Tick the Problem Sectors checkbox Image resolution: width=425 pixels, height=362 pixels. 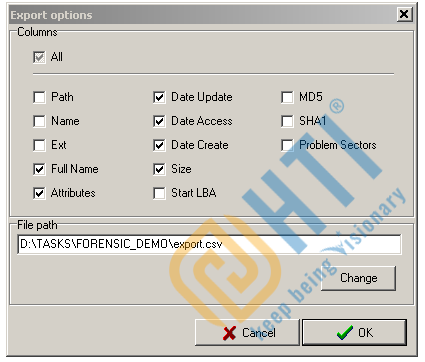(x=287, y=145)
